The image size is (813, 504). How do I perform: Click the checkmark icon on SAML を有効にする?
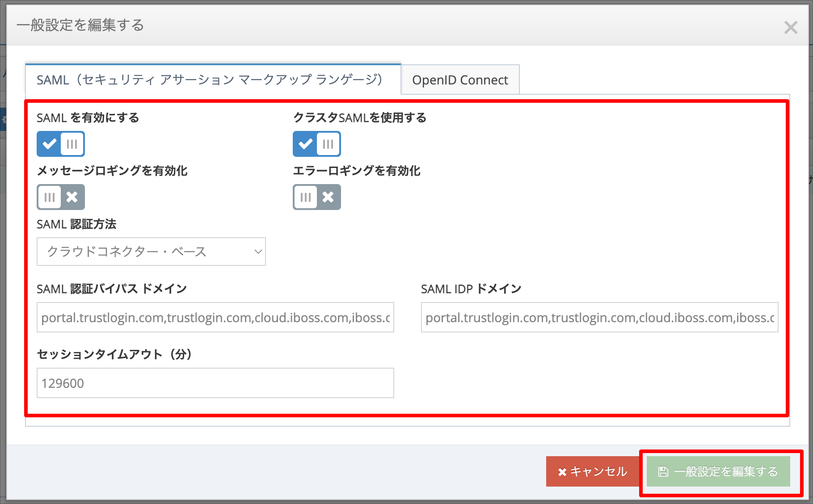[49, 144]
